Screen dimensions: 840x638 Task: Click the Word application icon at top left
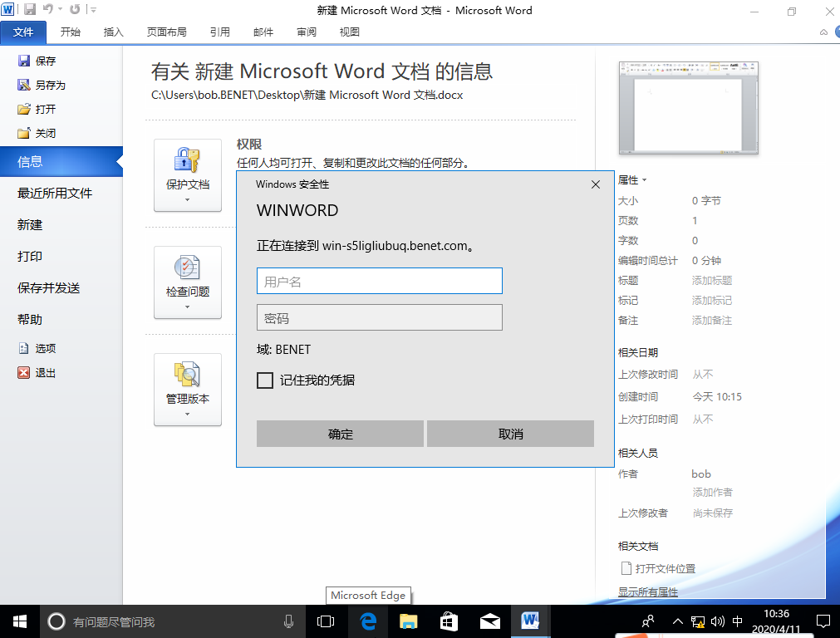[8, 9]
